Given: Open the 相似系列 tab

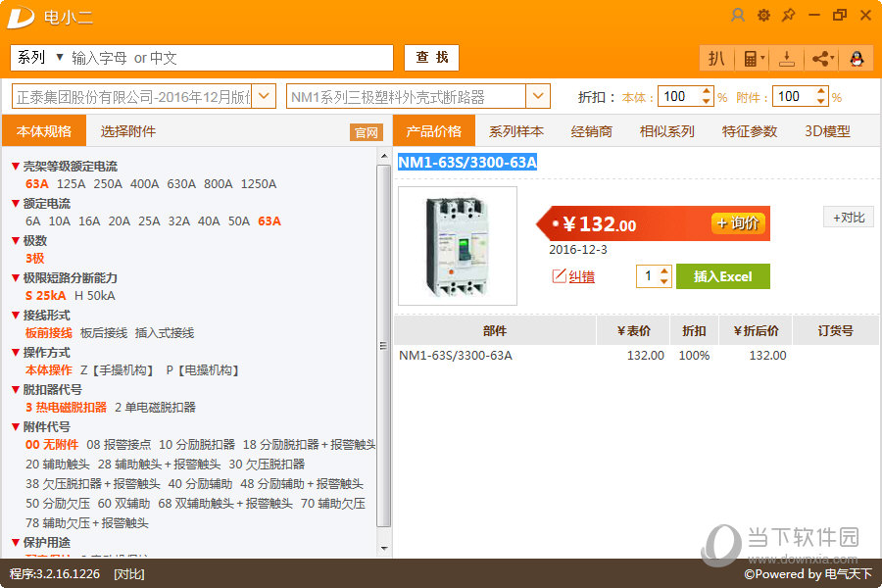Looking at the screenshot, I should (666, 131).
